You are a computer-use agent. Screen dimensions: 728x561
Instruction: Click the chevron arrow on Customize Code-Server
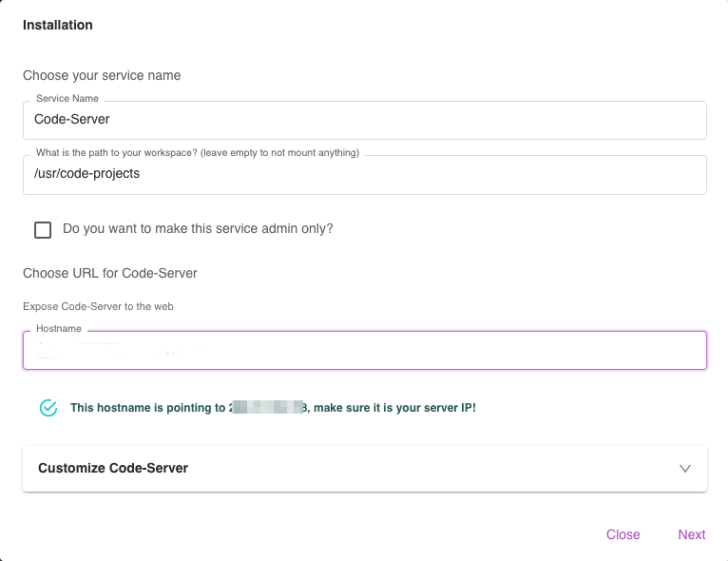(685, 469)
